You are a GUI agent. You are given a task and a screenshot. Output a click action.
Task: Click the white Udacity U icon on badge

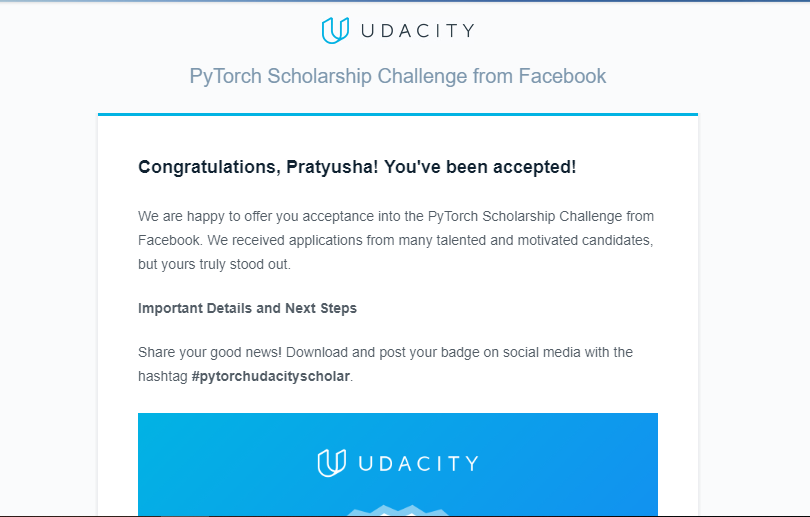tap(332, 463)
